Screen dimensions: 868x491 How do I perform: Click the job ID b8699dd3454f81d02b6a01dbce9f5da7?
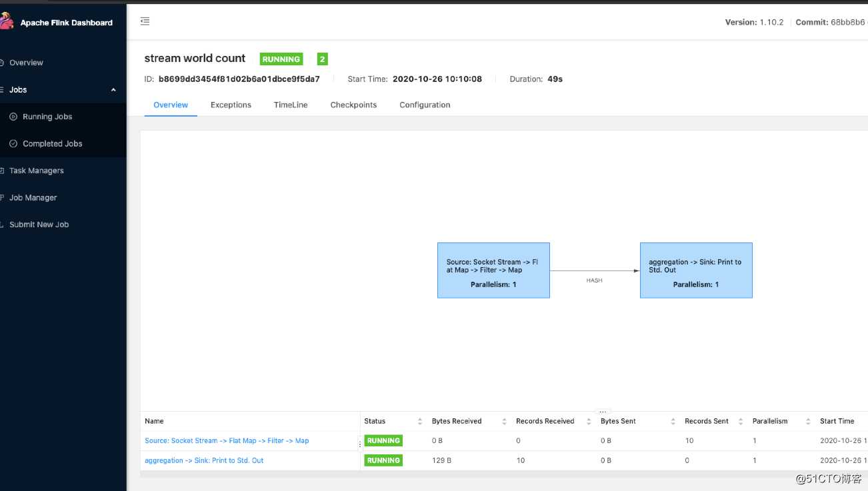[x=239, y=79]
